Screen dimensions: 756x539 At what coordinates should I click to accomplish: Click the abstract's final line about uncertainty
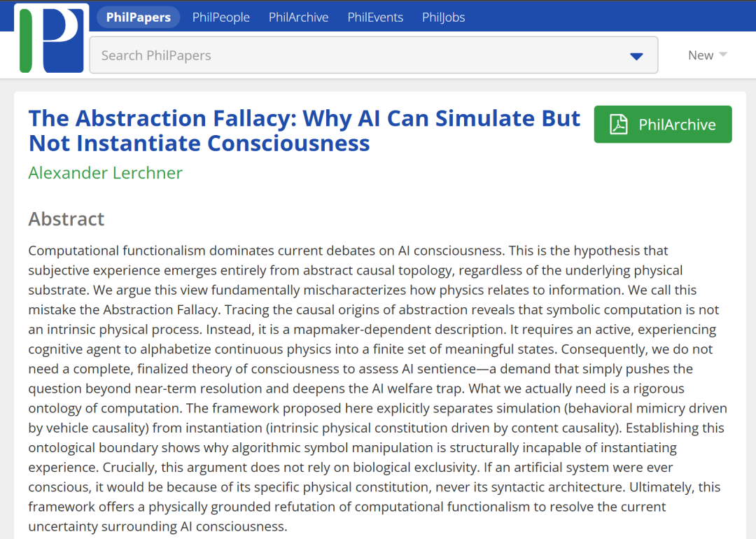click(157, 526)
